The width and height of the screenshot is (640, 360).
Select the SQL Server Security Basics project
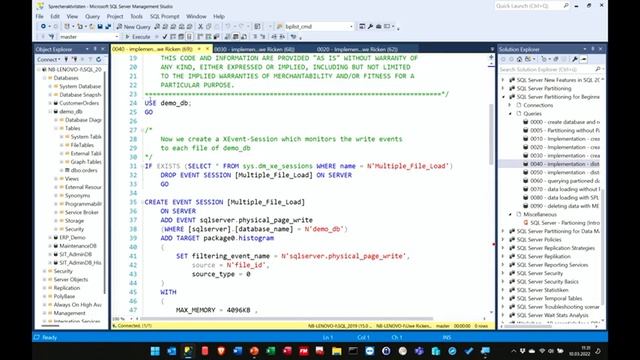pyautogui.click(x=547, y=282)
